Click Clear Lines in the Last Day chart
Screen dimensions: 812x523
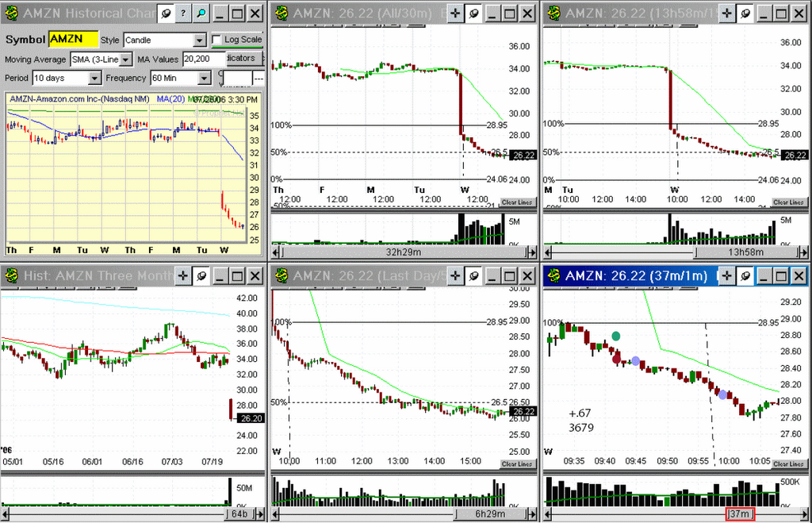[x=517, y=464]
